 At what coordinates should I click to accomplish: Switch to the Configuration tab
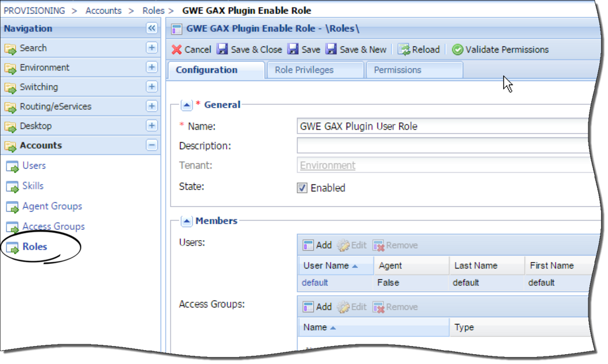click(217, 70)
